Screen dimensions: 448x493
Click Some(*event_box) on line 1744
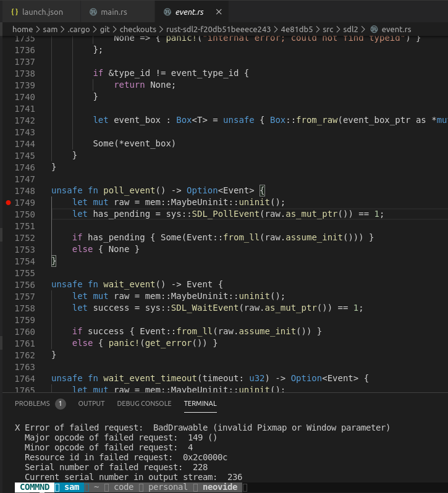point(134,144)
